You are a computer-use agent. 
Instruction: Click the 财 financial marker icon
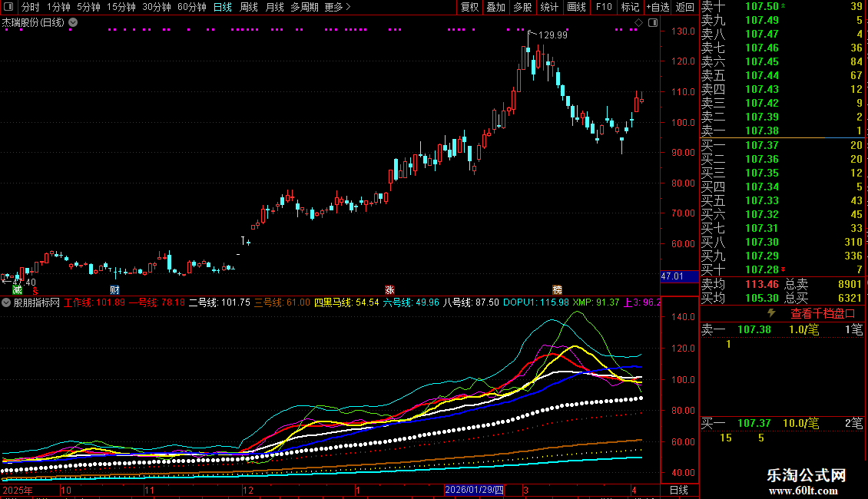tap(114, 289)
